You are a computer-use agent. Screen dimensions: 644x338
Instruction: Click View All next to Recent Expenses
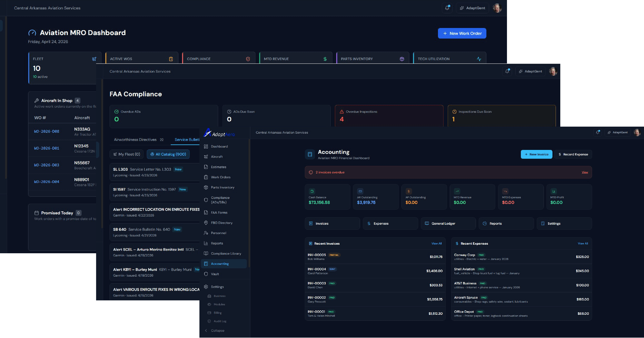pyautogui.click(x=583, y=243)
